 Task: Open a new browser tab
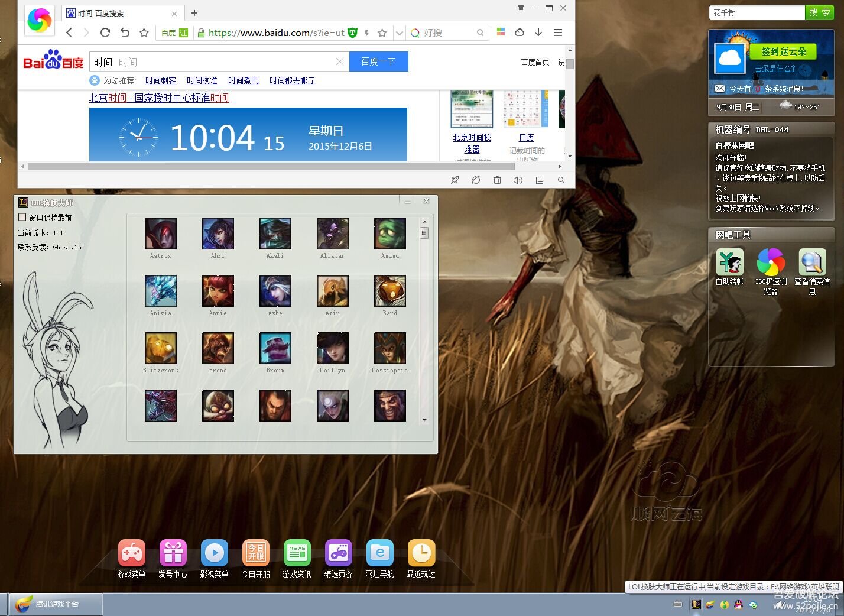click(194, 12)
